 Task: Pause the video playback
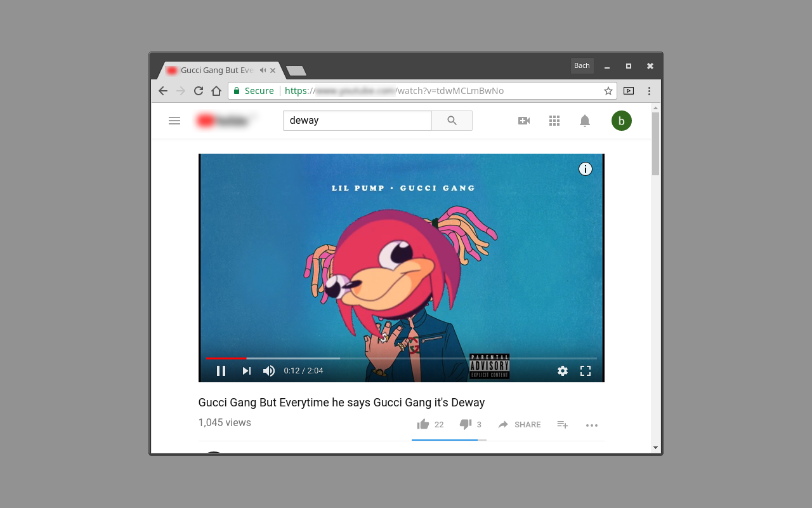[221, 371]
